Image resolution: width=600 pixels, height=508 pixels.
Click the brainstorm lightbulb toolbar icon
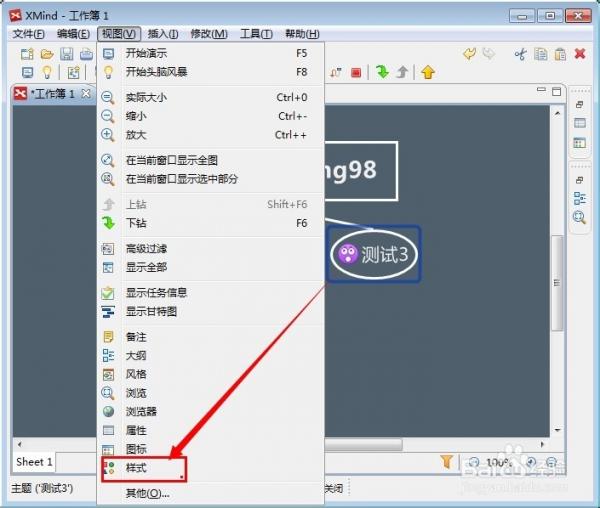(x=47, y=72)
